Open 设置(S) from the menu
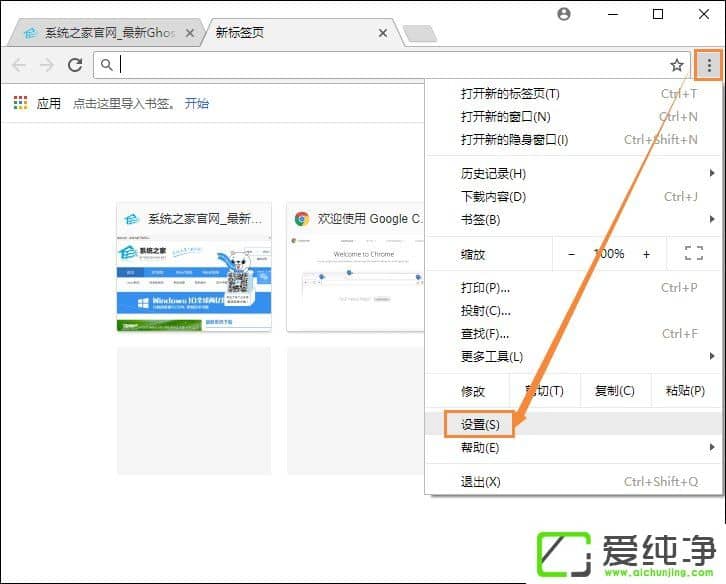The width and height of the screenshot is (726, 584). click(574, 424)
